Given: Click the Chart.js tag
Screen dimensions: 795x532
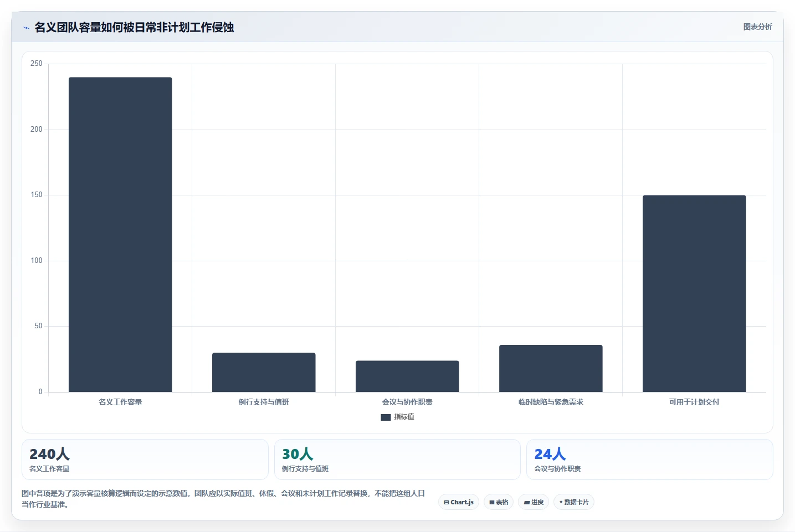Looking at the screenshot, I should coord(459,502).
